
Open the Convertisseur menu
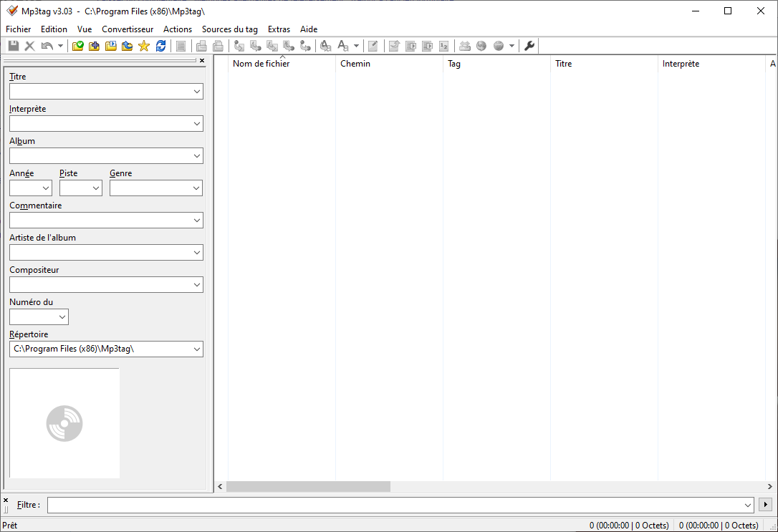128,29
